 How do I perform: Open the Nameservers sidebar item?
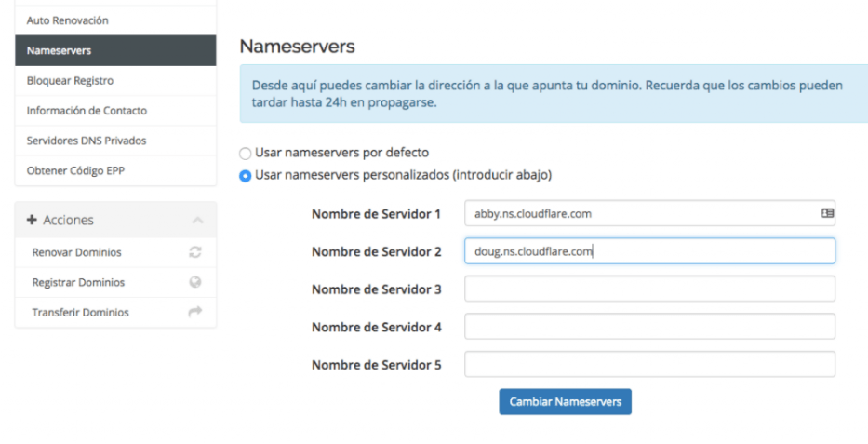pyautogui.click(x=115, y=50)
